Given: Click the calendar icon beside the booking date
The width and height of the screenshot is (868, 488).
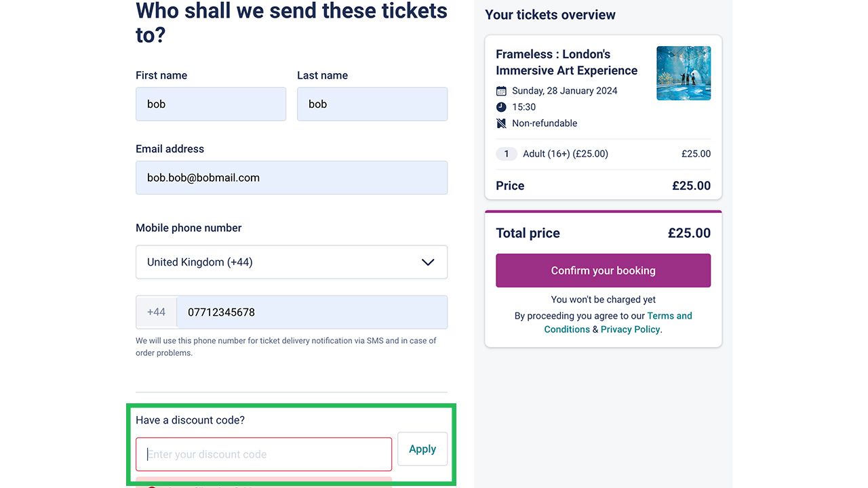Looking at the screenshot, I should pos(501,91).
